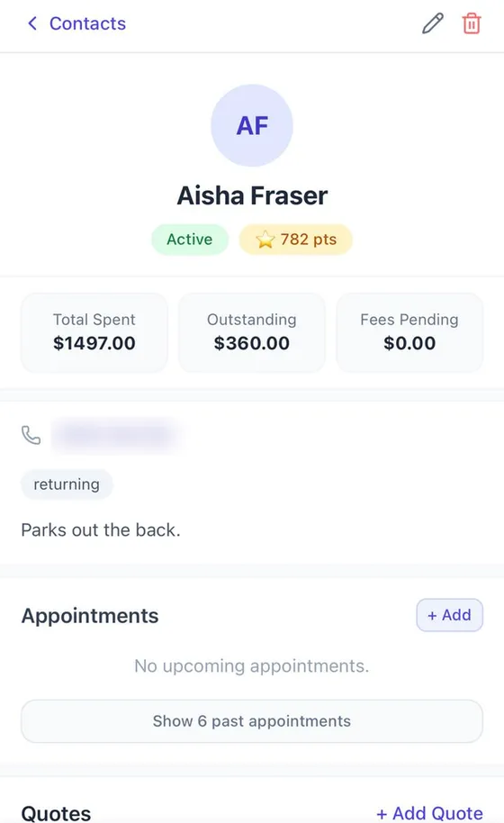Open the Total Spent card
This screenshot has height=823, width=504.
click(x=94, y=332)
